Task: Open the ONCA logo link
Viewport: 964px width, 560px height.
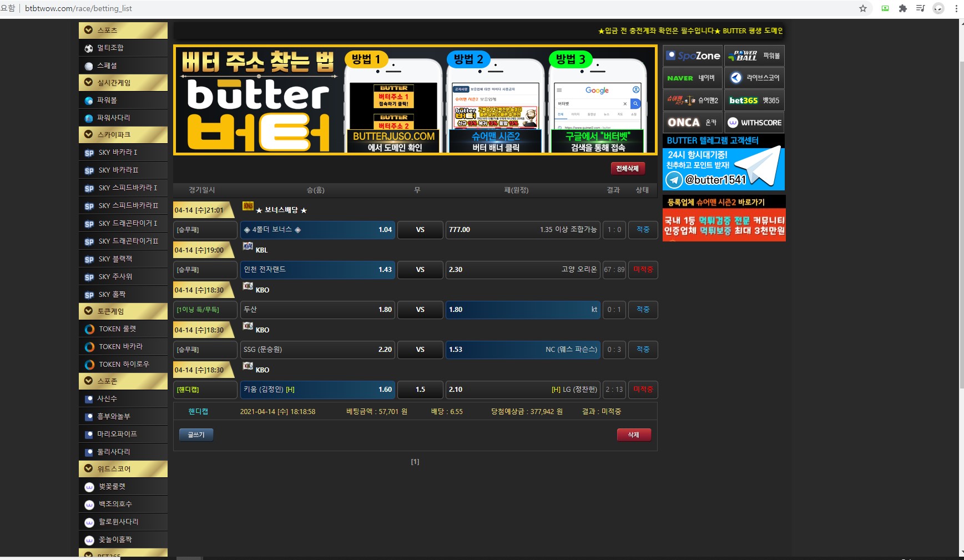Action: 693,123
